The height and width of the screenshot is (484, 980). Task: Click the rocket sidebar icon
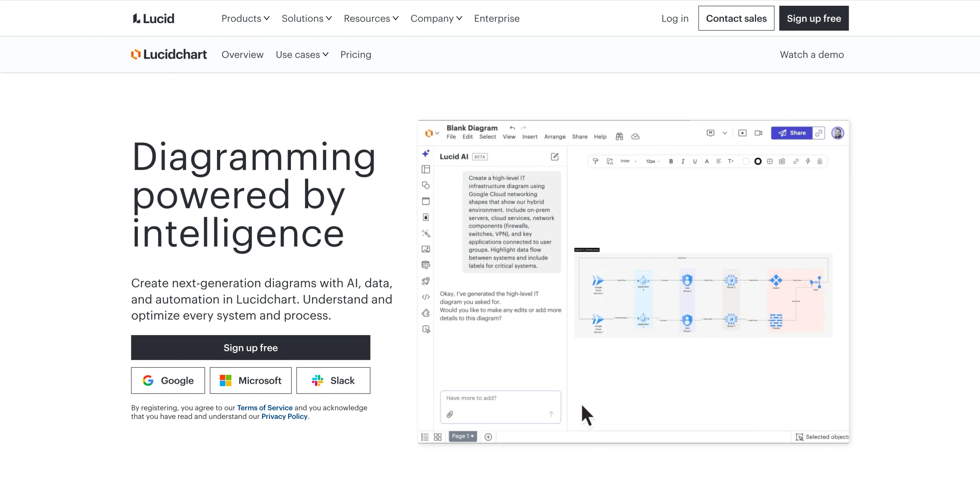(425, 281)
